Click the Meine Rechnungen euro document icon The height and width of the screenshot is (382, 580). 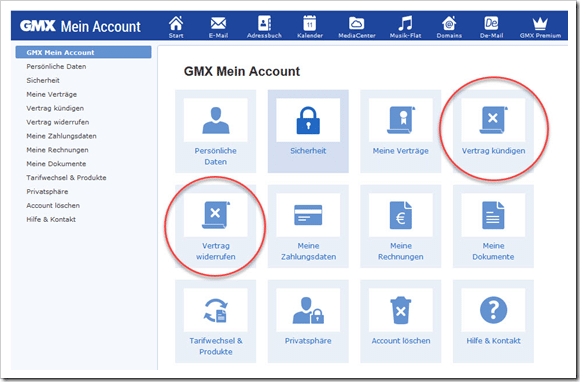pyautogui.click(x=401, y=215)
